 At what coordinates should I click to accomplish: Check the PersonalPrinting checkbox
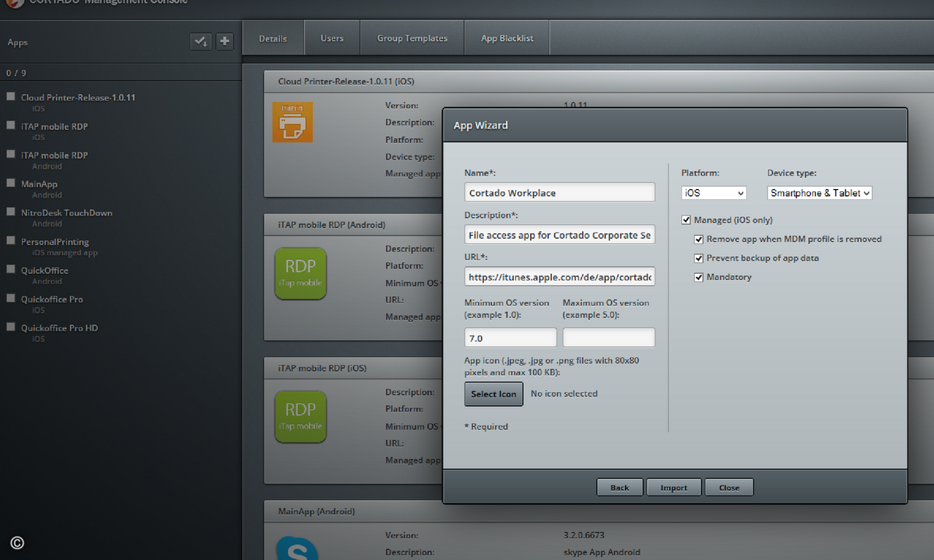11,240
